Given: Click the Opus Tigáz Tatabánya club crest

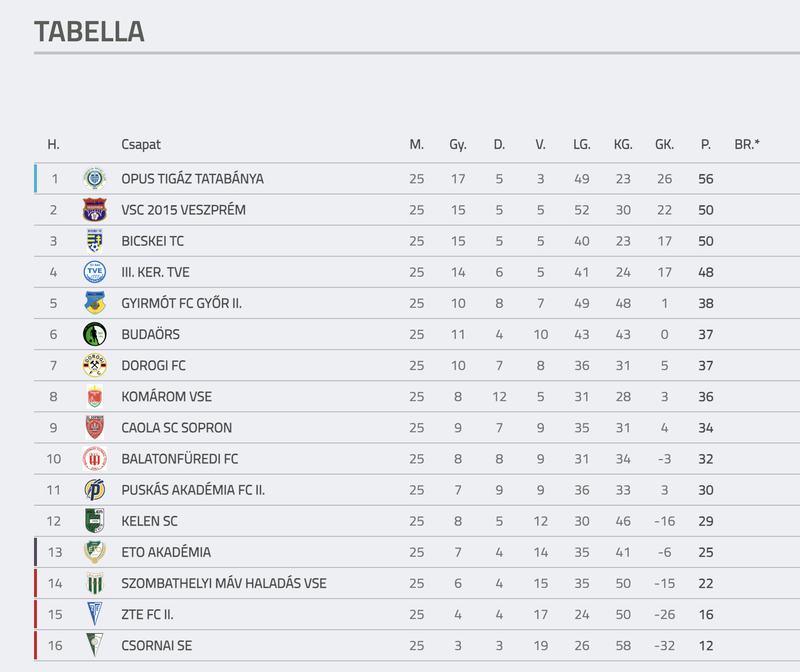Looking at the screenshot, I should click(95, 179).
